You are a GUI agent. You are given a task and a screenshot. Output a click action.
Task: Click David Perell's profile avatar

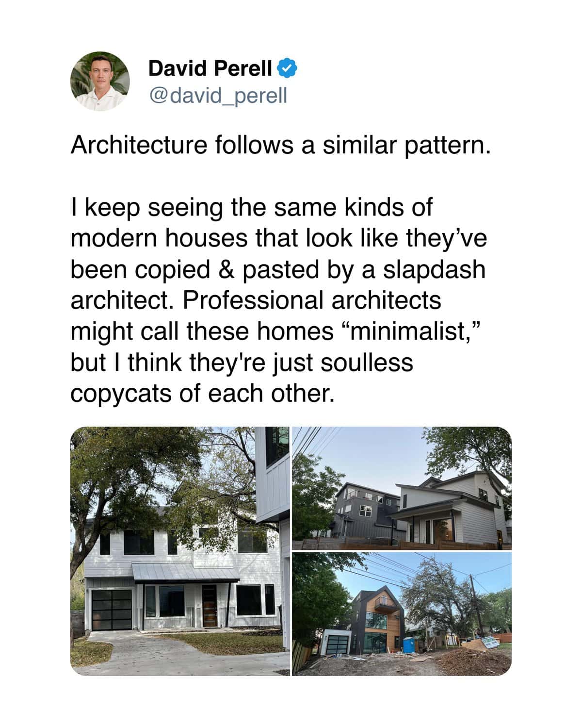click(100, 81)
